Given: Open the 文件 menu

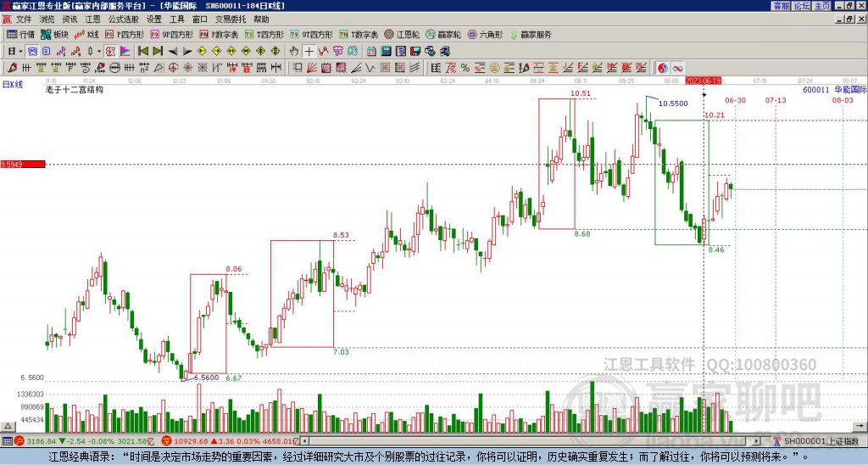Looking at the screenshot, I should tap(23, 20).
